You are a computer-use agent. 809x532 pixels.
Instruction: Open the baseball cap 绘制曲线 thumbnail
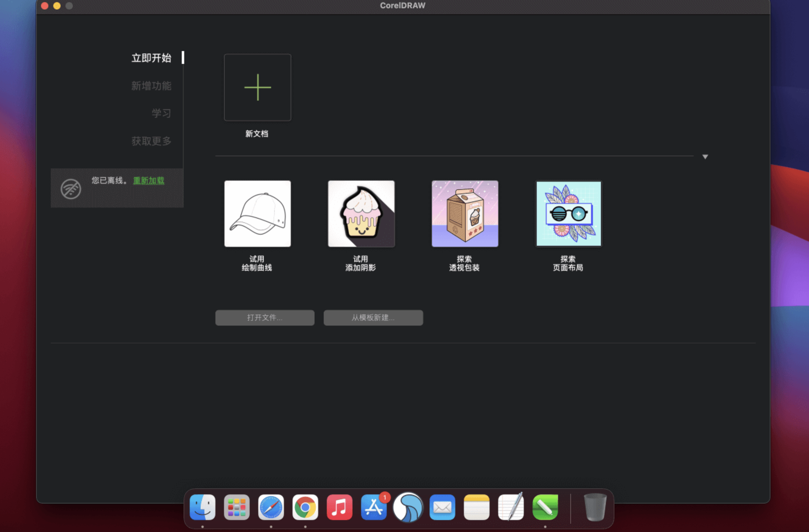coord(257,213)
